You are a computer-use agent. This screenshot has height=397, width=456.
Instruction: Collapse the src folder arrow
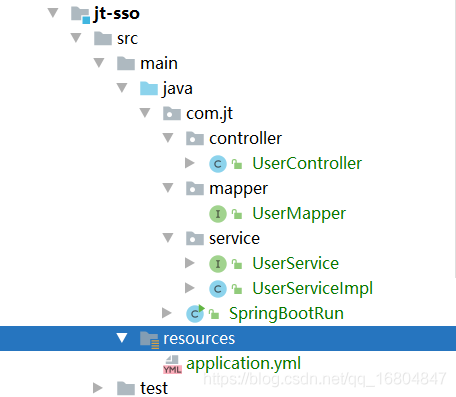(x=76, y=38)
